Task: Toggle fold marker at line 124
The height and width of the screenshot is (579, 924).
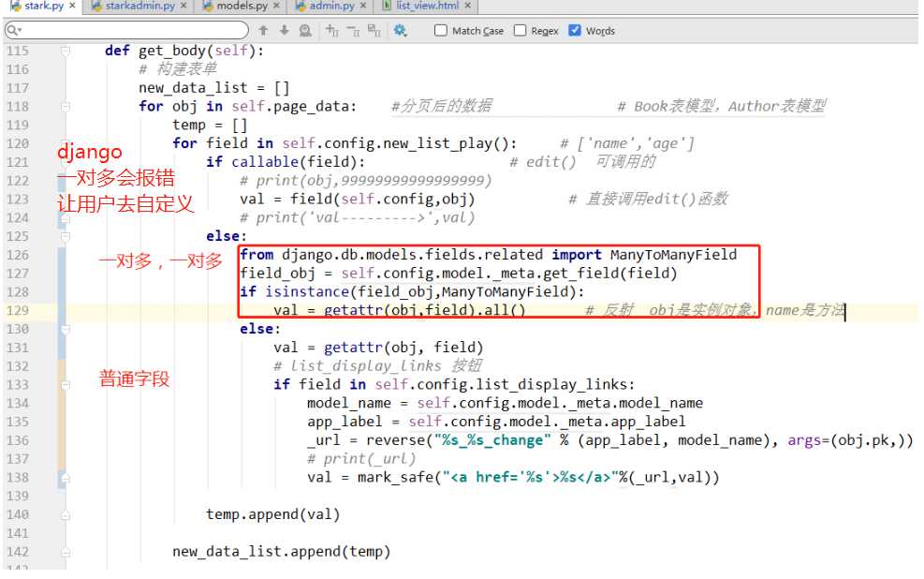Action: (x=66, y=218)
